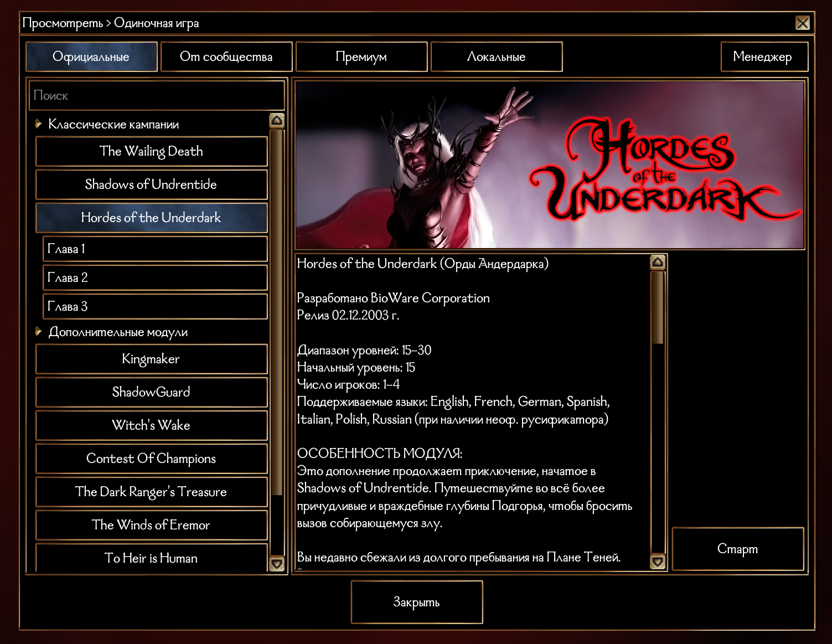Image resolution: width=832 pixels, height=644 pixels.
Task: Click the 'Релиз 02.12.2003 г.' text
Action: (348, 315)
